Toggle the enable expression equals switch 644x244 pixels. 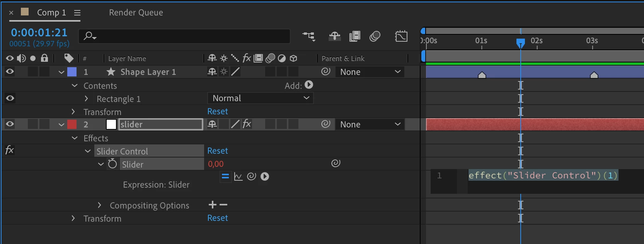pos(225,176)
